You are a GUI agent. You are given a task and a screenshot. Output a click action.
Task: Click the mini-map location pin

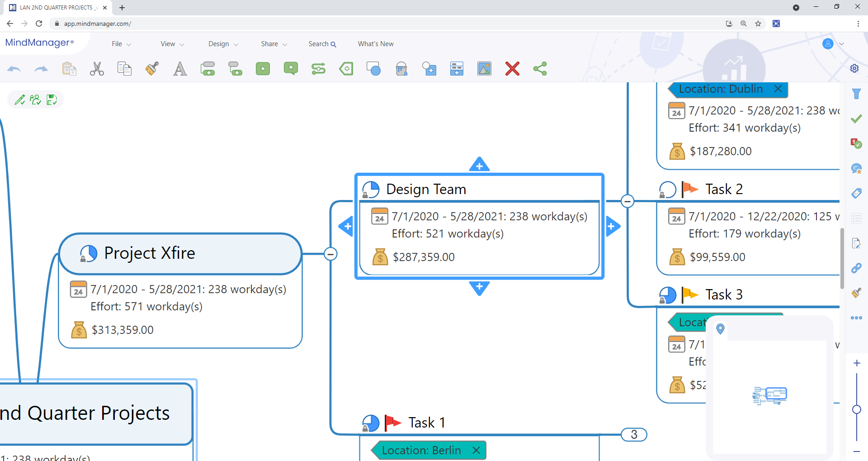pyautogui.click(x=721, y=329)
